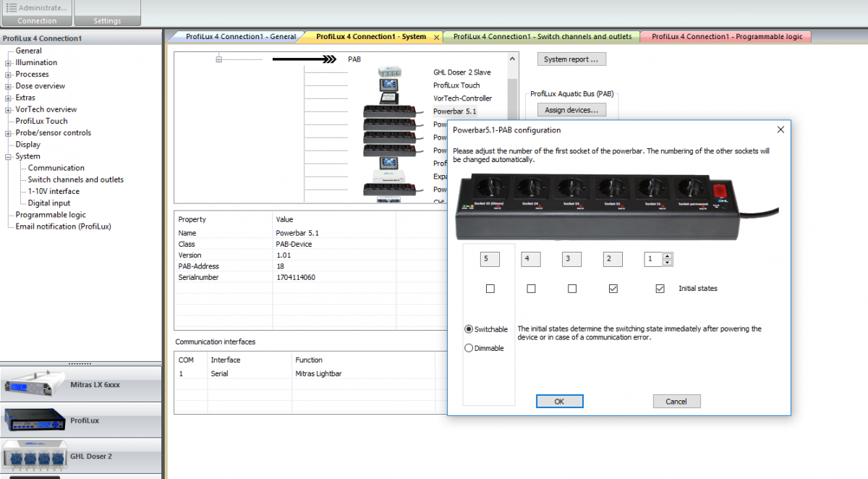Expand the Dose overview tree node
The width and height of the screenshot is (868, 479).
[8, 86]
